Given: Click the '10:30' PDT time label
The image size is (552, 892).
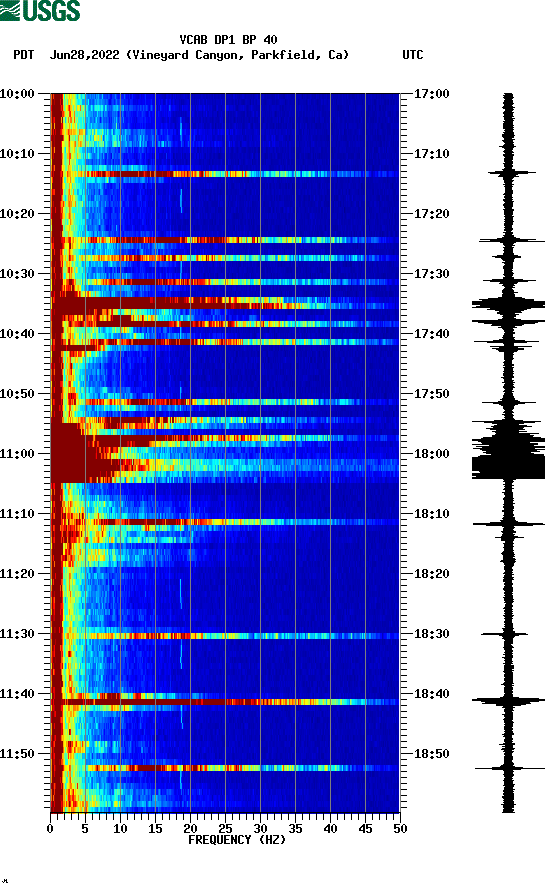Looking at the screenshot, I should [17, 274].
